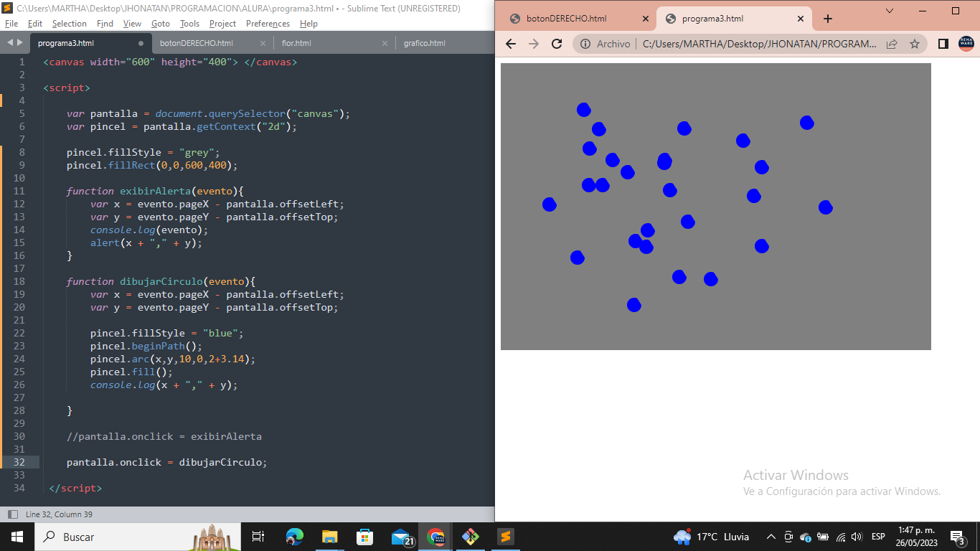Go to previous tab with left arrow
This screenshot has width=980, height=551.
coord(9,43)
